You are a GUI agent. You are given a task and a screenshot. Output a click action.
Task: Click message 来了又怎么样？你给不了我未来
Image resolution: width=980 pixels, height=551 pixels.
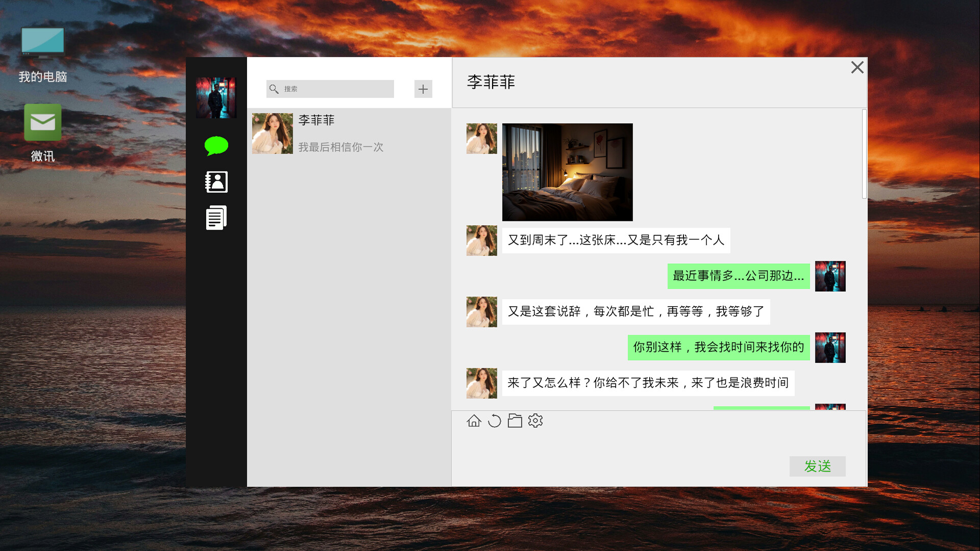[648, 383]
